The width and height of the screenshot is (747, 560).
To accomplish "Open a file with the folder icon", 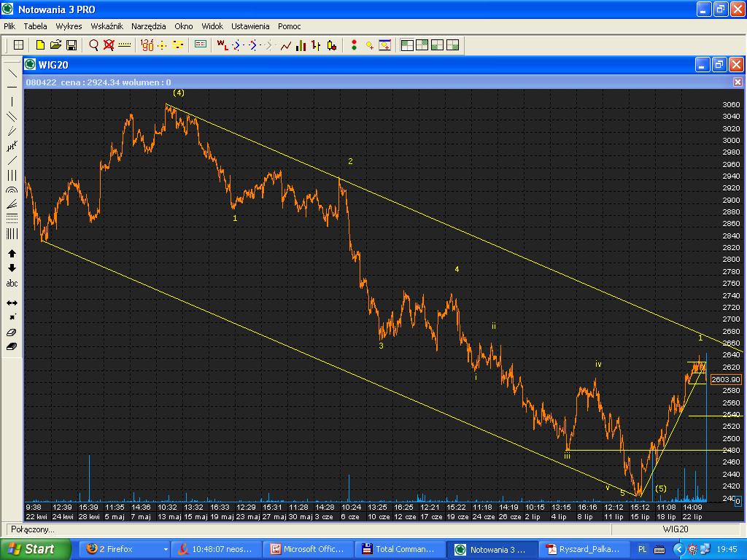I will 55,45.
